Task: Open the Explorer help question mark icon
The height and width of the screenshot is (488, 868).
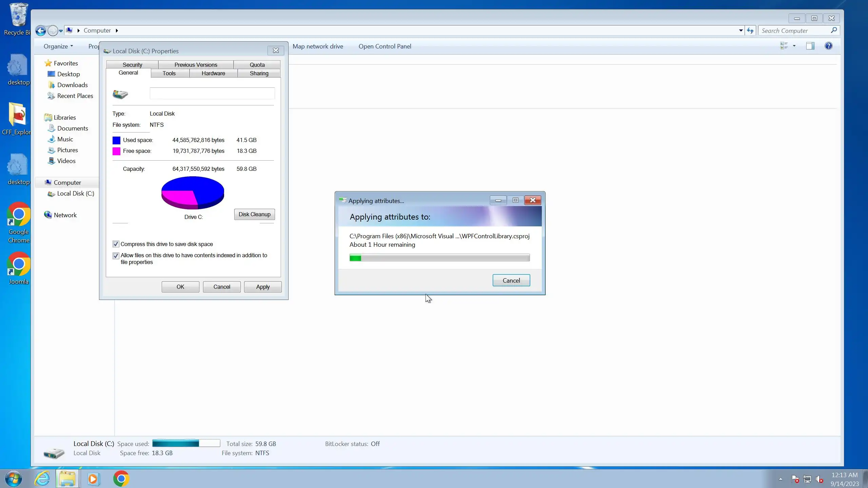Action: 828,46
